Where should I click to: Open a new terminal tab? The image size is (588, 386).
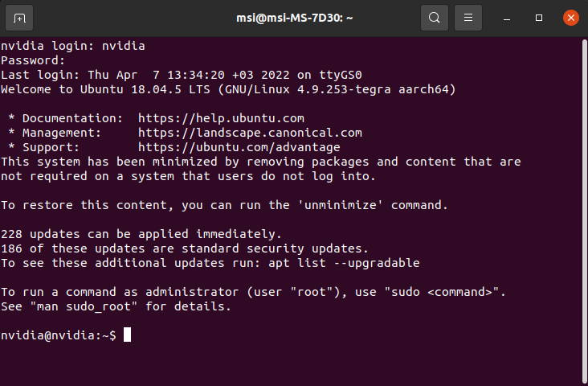pos(19,18)
